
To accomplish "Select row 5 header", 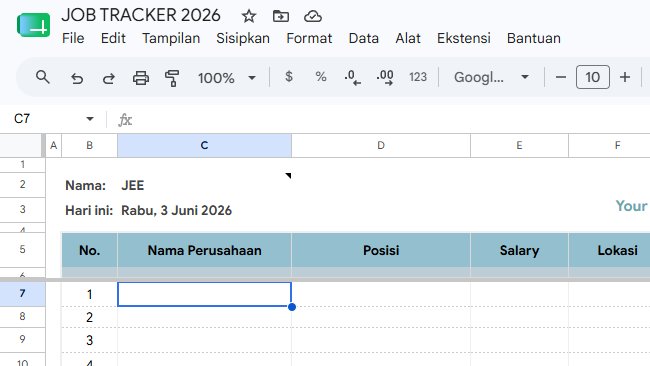I will point(22,249).
